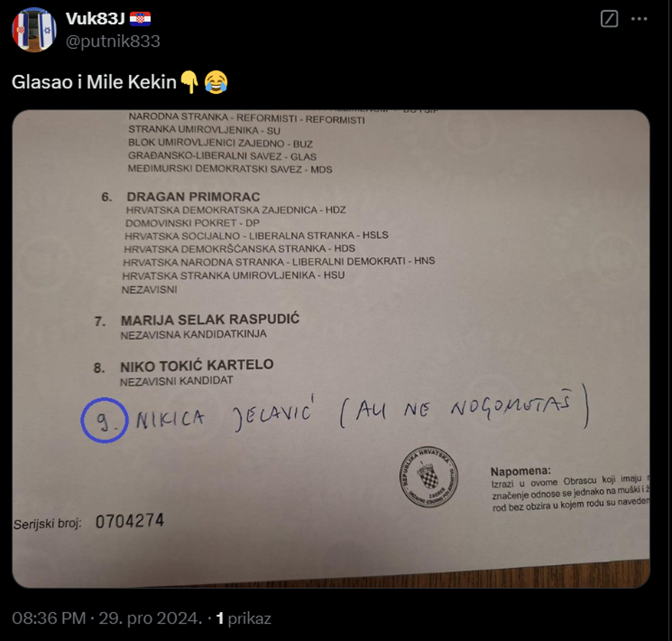Image resolution: width=672 pixels, height=641 pixels.
Task: Open the Vuk83J display name link
Action: click(95, 19)
